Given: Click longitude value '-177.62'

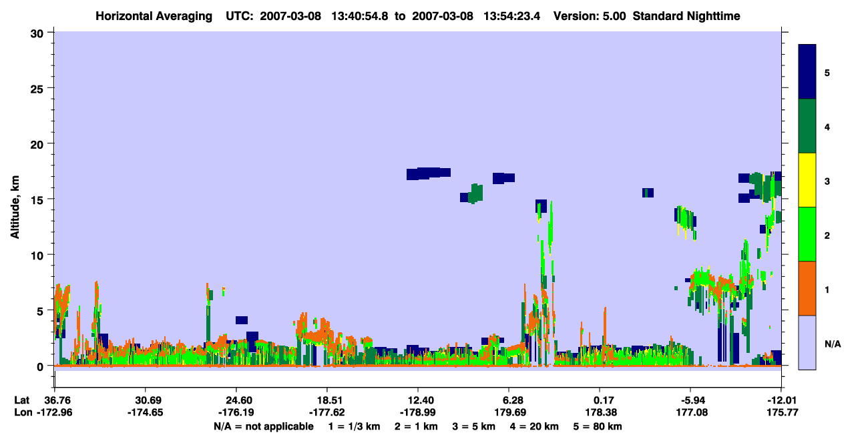Looking at the screenshot, I should coord(327,413).
